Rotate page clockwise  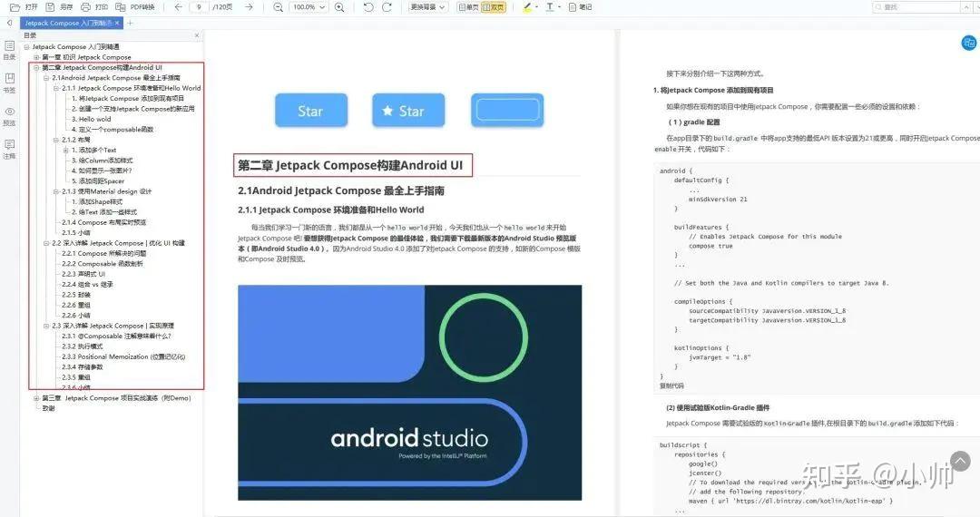387,7
